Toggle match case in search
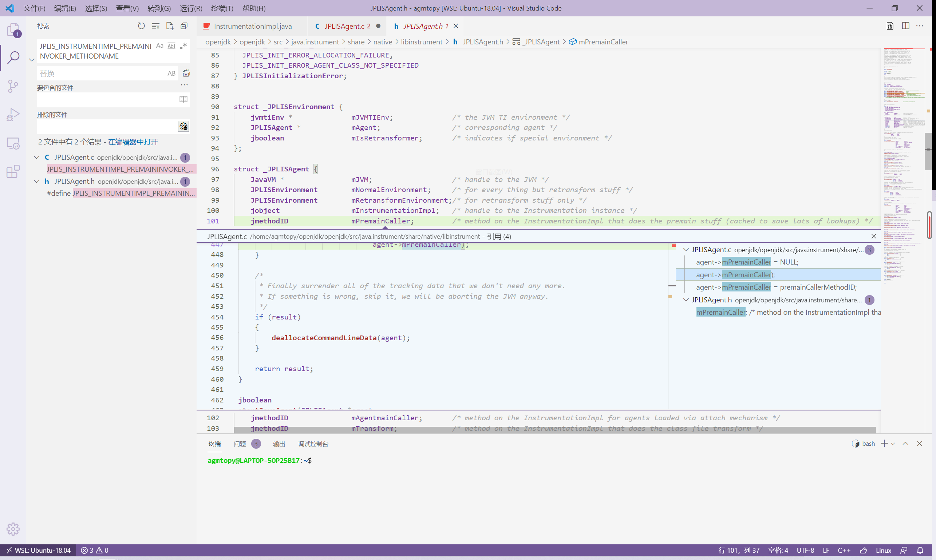This screenshot has width=936, height=560. pos(160,46)
